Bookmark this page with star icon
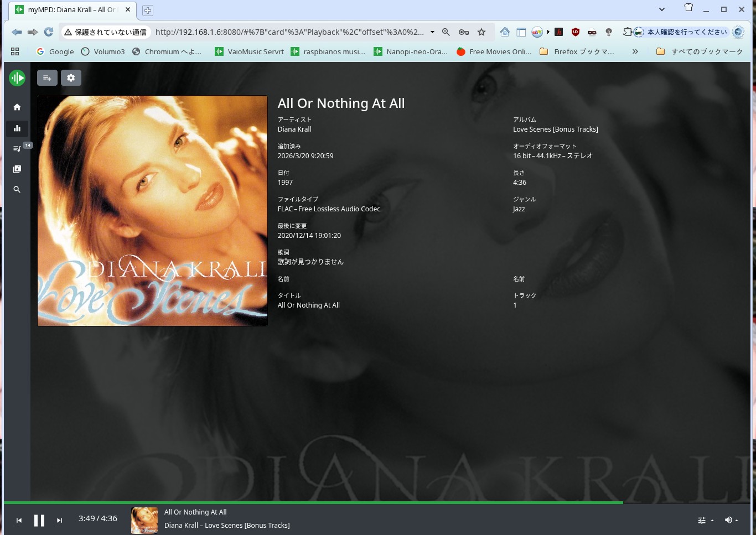Screen dimensions: 756x535 [x=481, y=32]
